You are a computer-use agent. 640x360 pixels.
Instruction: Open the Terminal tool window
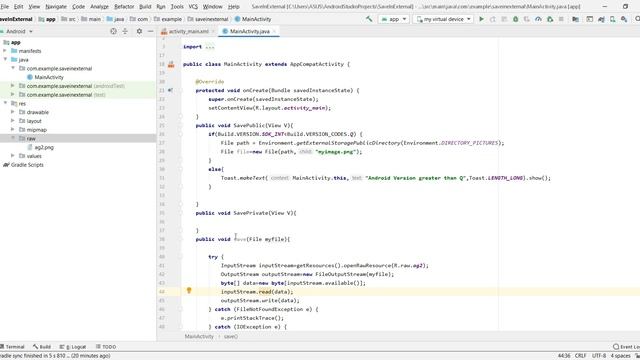tap(13, 347)
